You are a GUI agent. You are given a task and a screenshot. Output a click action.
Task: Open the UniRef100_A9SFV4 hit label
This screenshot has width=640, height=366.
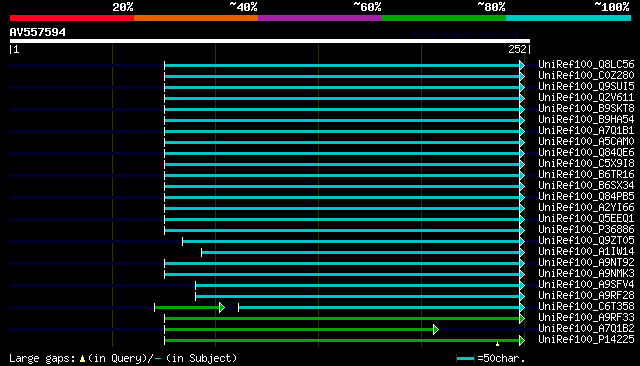point(586,285)
